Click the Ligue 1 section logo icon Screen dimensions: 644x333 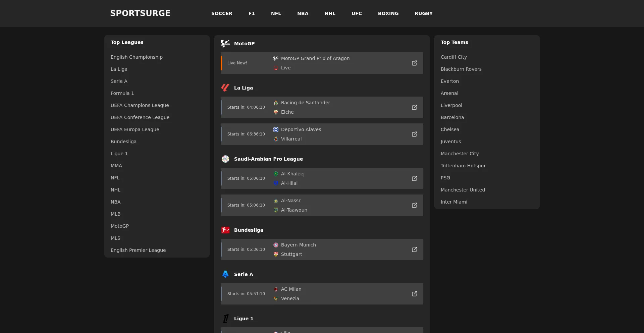[226, 319]
